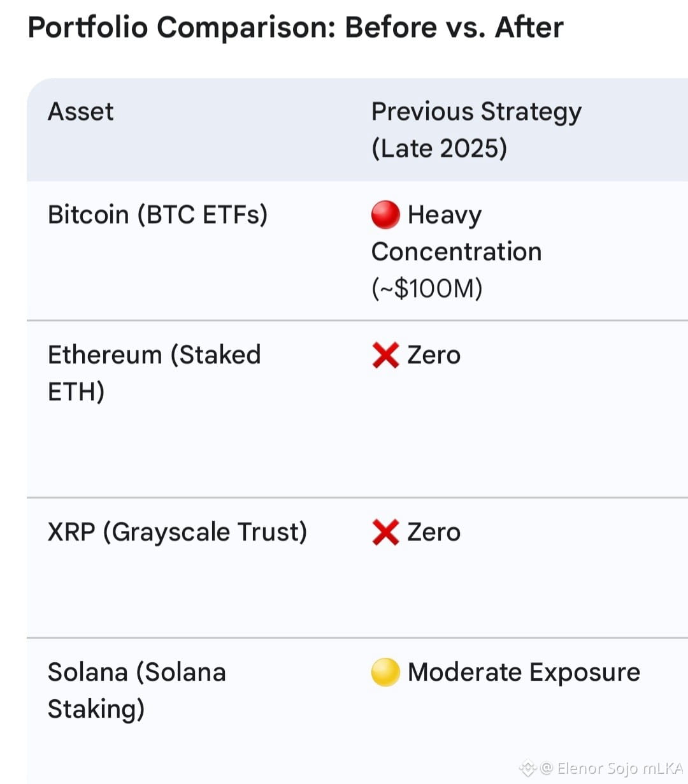
Task: Click the XRP (Grayscale Trust) cell
Action: click(x=177, y=532)
